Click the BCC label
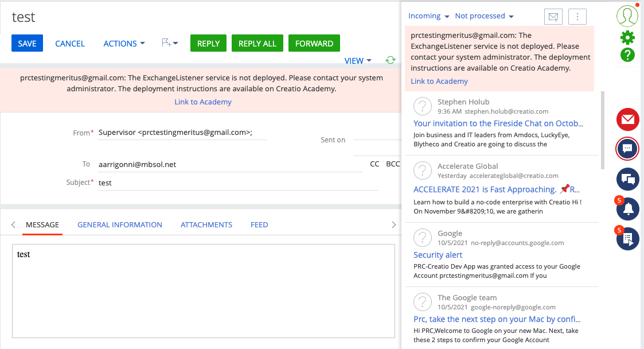644x349 pixels. [393, 164]
